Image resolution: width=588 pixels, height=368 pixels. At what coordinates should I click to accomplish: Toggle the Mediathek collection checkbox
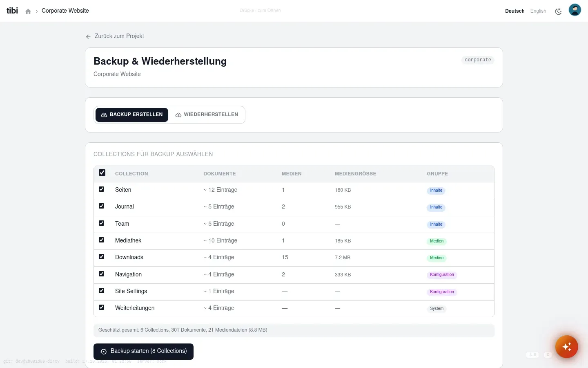(102, 240)
